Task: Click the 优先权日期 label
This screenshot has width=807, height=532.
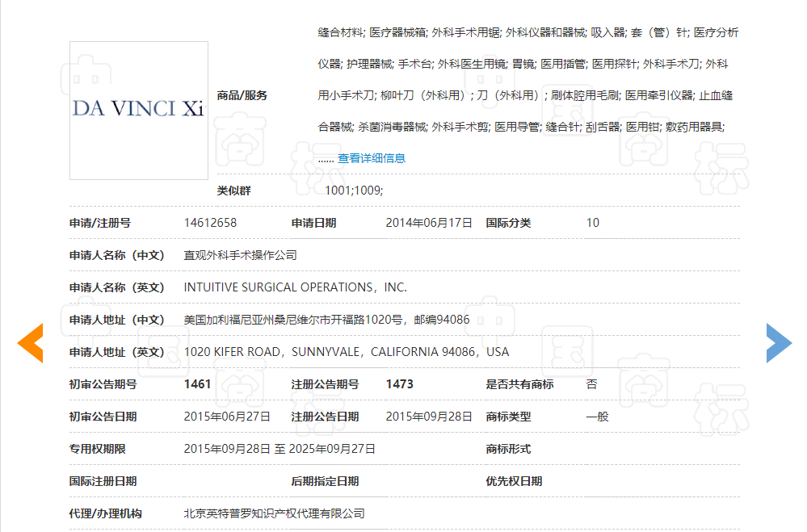Action: point(514,482)
